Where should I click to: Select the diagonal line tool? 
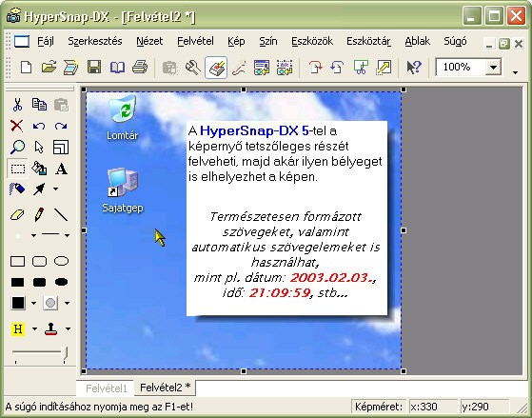pyautogui.click(x=61, y=214)
